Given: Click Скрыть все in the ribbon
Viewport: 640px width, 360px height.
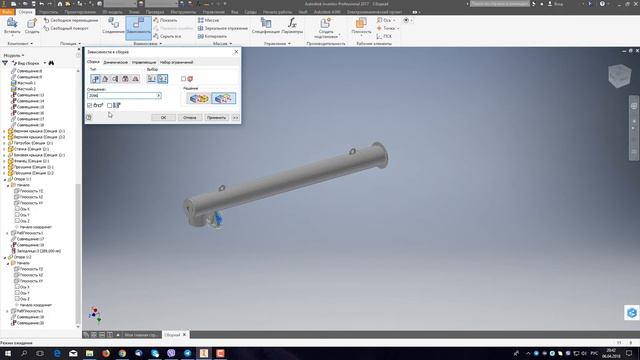Looking at the screenshot, I should pyautogui.click(x=167, y=36).
